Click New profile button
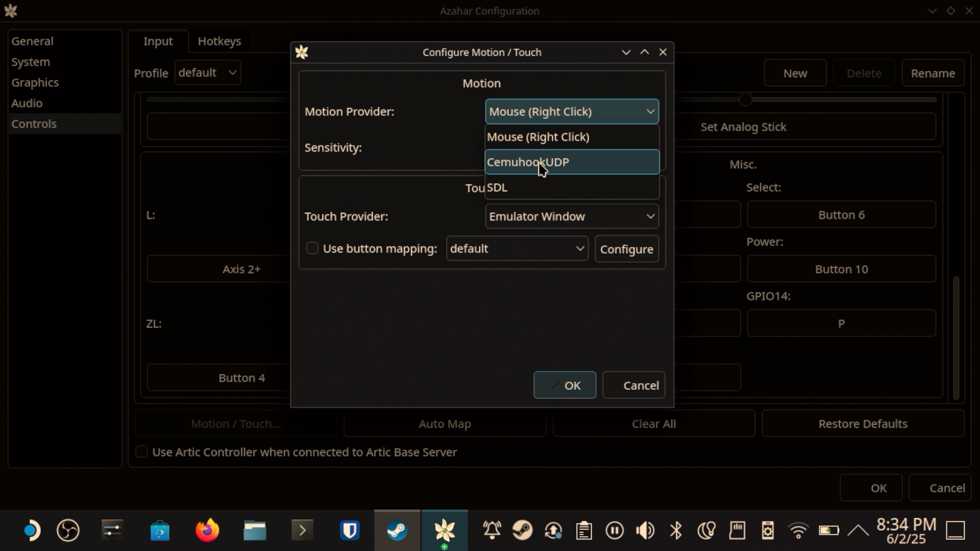Viewport: 980px width, 551px height. tap(795, 73)
